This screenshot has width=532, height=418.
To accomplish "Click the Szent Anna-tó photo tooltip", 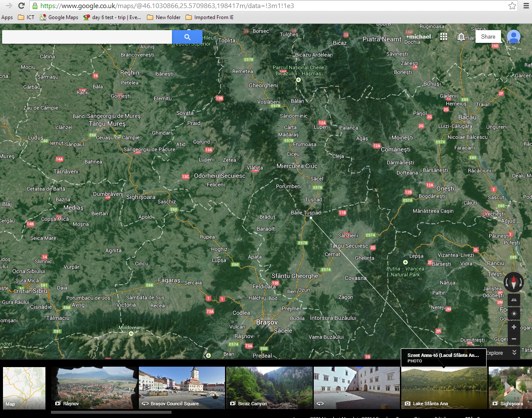I will [444, 358].
